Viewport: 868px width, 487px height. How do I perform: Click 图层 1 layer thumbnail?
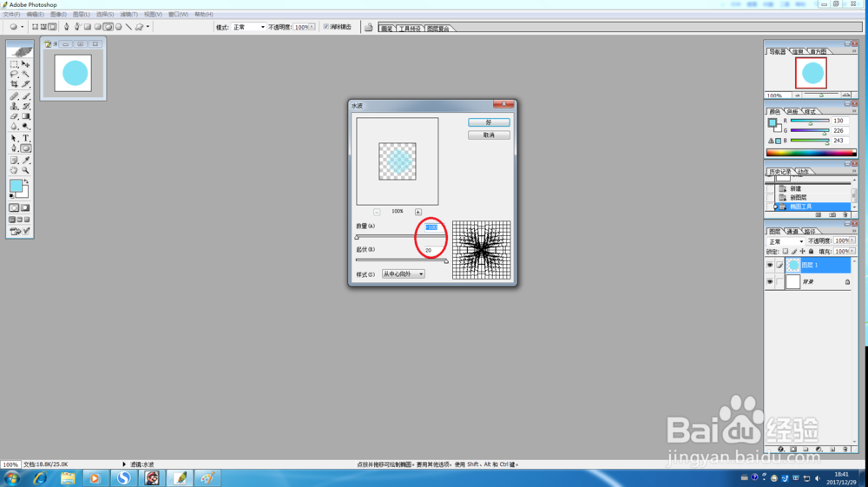tap(793, 265)
